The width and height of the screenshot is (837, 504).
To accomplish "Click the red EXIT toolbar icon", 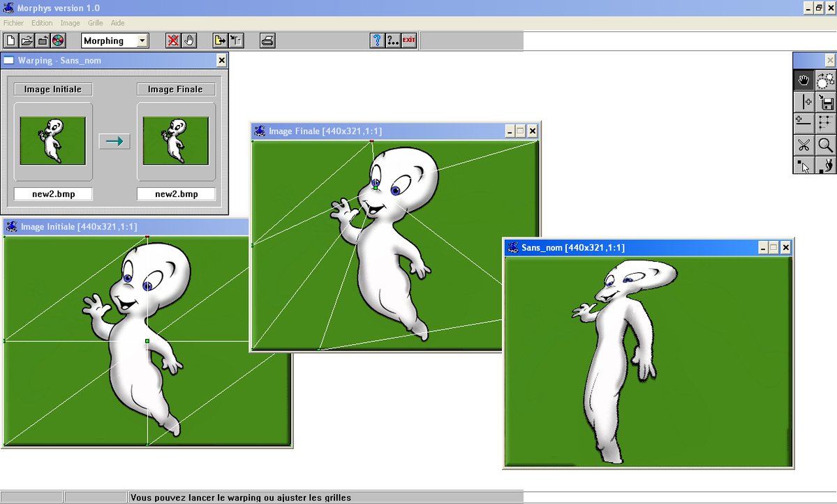I will pyautogui.click(x=409, y=40).
